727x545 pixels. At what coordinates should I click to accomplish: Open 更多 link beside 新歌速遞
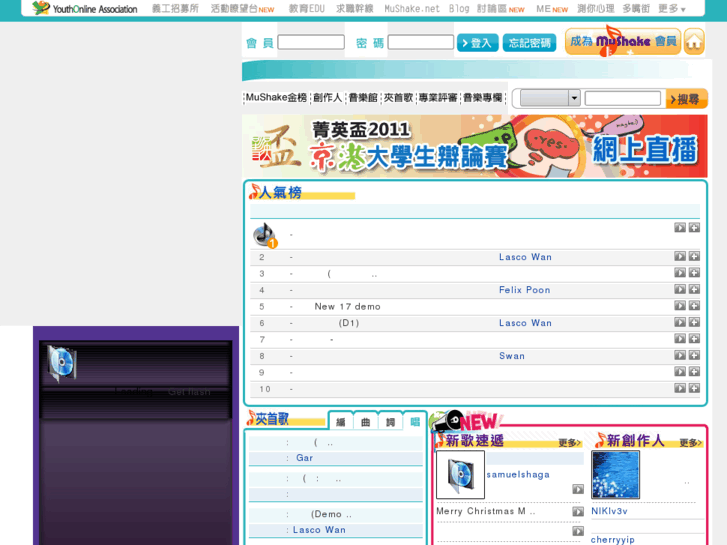tap(569, 443)
